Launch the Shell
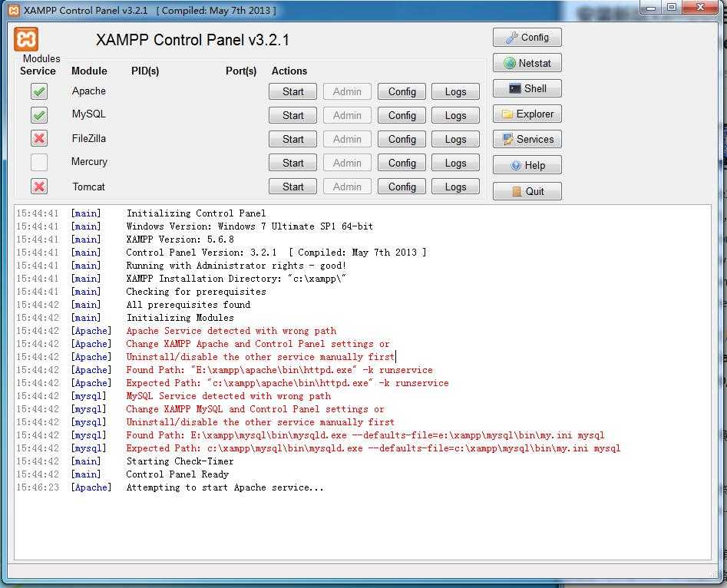Screen dimensions: 727x588 [527, 88]
